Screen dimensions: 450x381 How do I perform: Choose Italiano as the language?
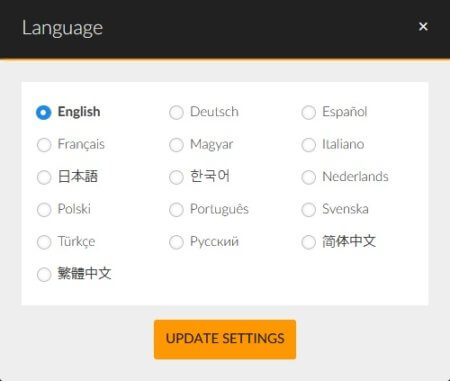[308, 145]
